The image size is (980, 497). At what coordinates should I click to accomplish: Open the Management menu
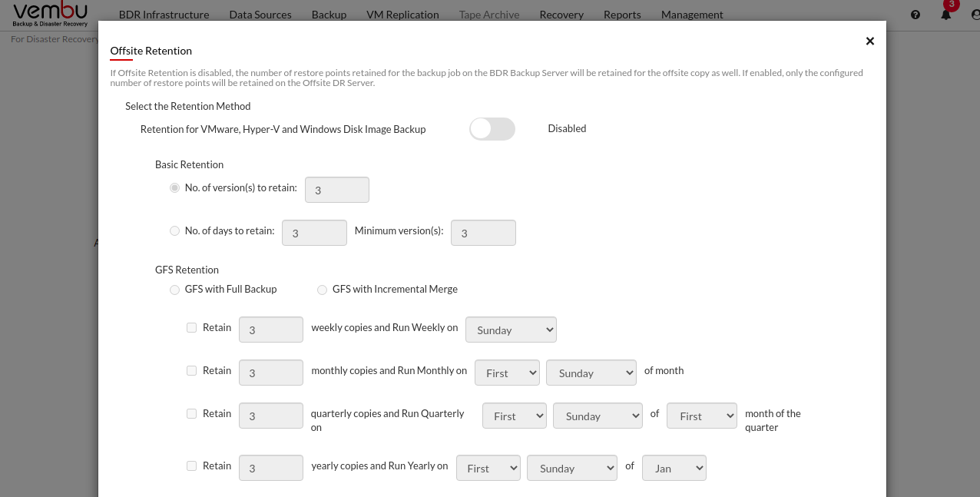point(692,15)
